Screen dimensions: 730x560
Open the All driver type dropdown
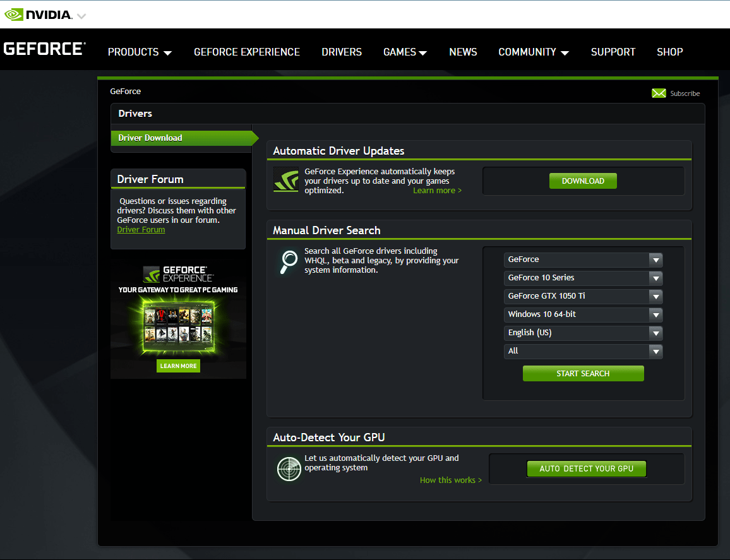pos(583,351)
